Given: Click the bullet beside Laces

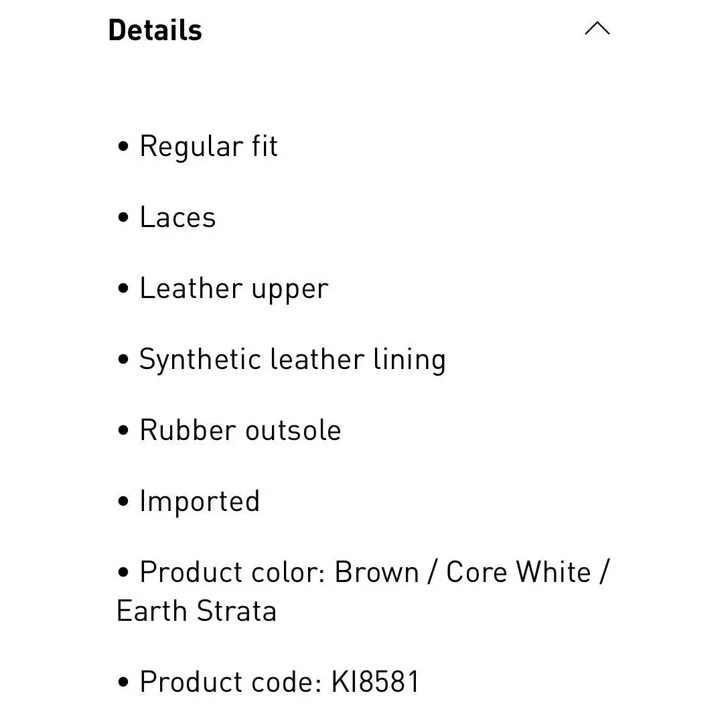Looking at the screenshot, I should pyautogui.click(x=123, y=217).
